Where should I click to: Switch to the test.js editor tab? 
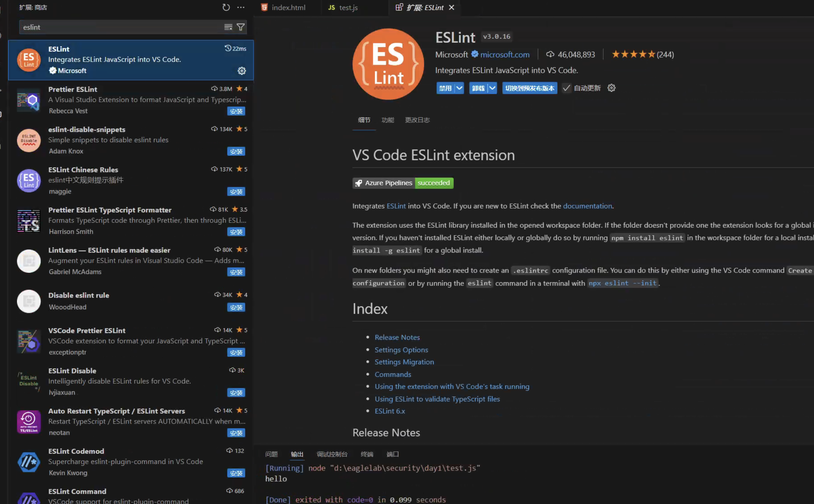[348, 7]
